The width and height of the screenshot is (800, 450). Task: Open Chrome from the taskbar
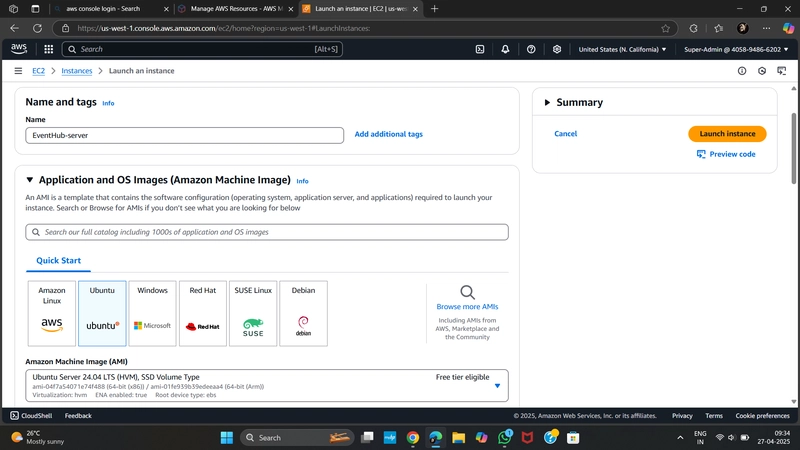[413, 437]
